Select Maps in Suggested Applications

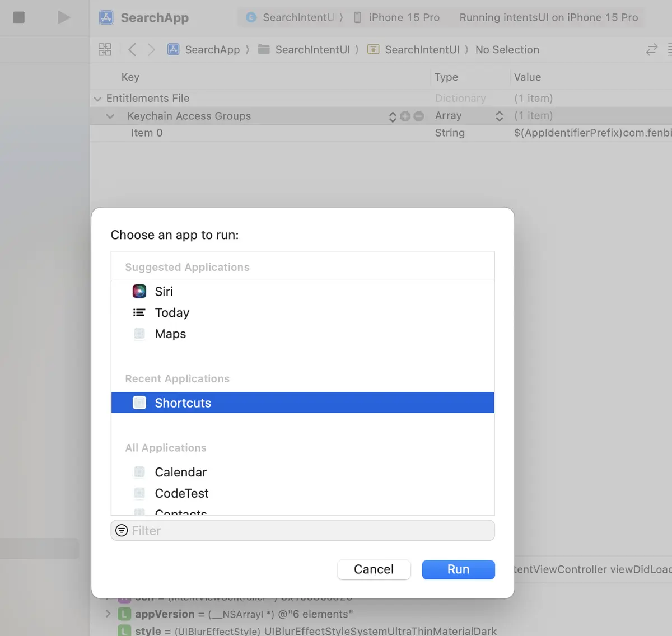pyautogui.click(x=302, y=334)
